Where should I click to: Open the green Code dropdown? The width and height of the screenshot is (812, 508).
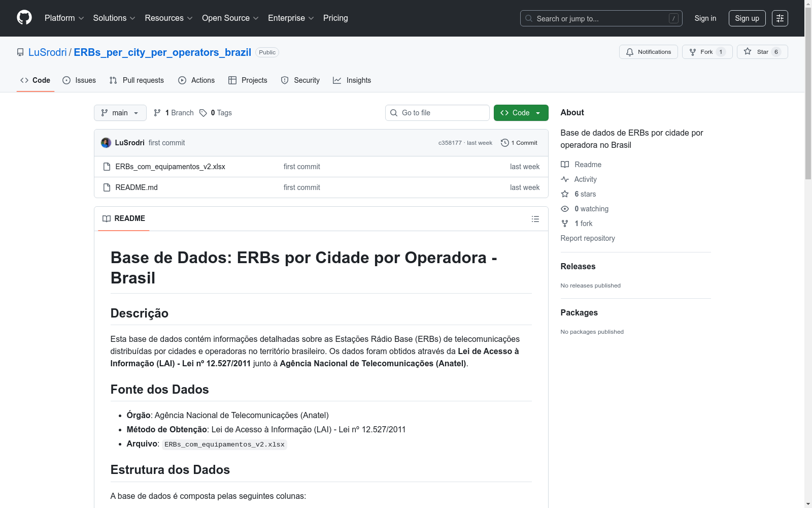pos(521,113)
